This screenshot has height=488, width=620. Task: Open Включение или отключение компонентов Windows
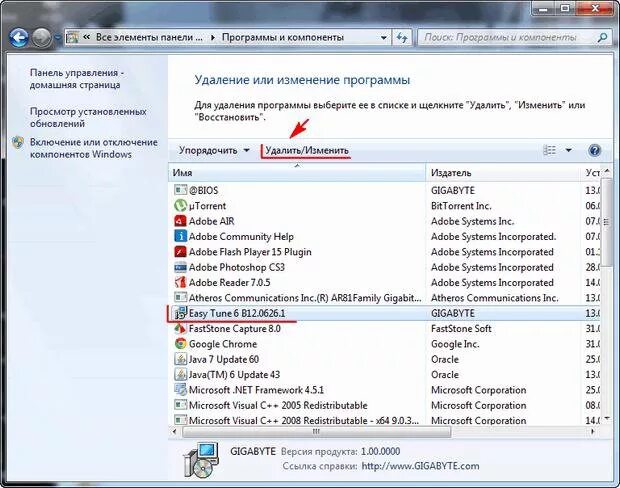(94, 148)
